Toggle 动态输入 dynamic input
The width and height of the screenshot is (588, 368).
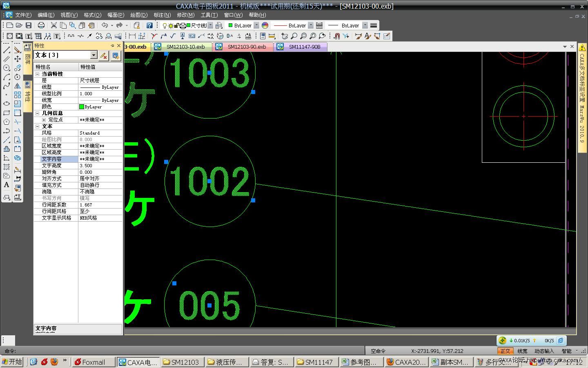tap(544, 351)
